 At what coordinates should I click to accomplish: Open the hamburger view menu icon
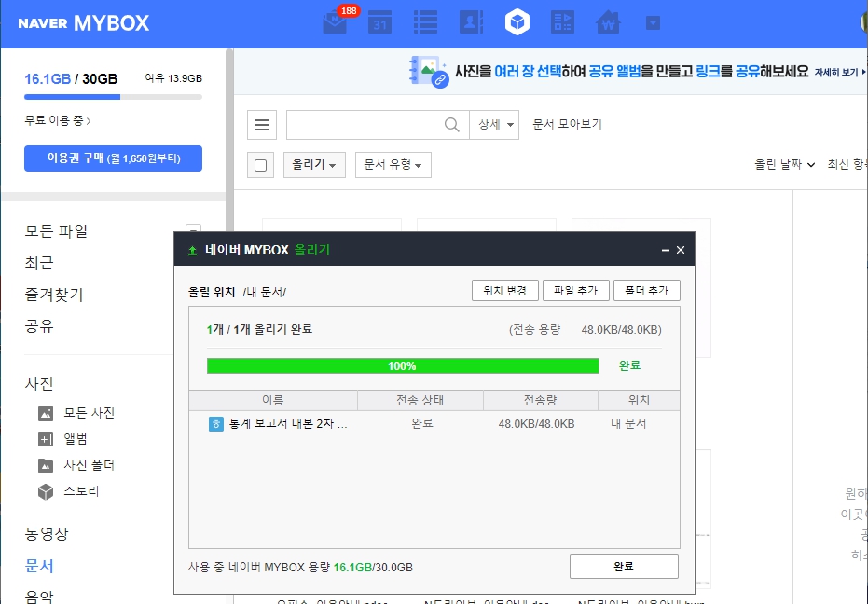click(x=261, y=124)
